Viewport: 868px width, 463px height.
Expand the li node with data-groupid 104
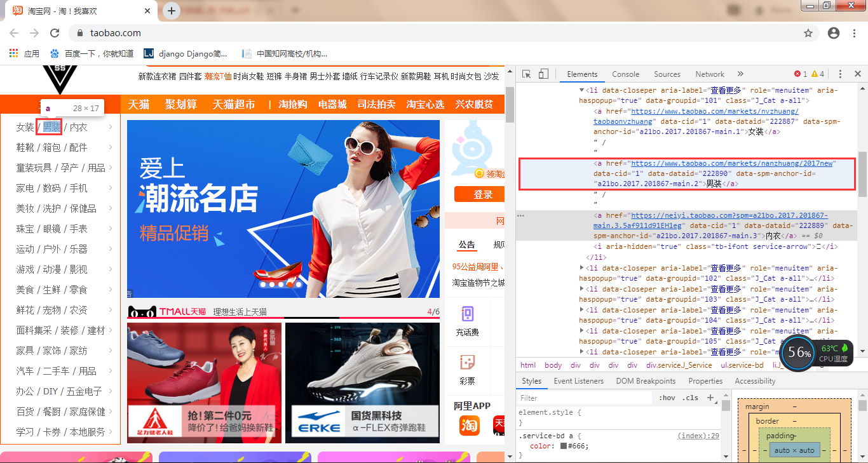tap(581, 310)
